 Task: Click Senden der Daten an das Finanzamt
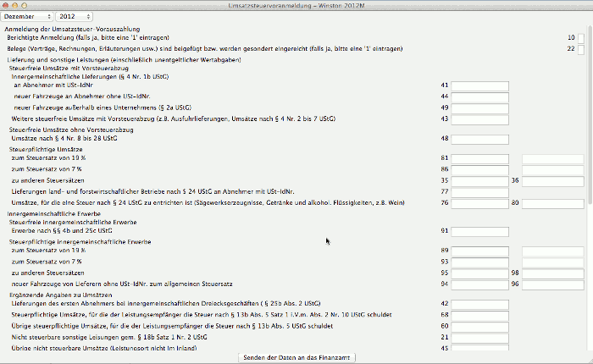click(296, 357)
